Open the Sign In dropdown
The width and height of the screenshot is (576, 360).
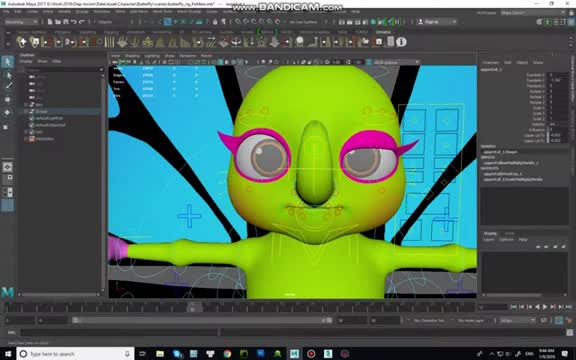click(x=437, y=22)
